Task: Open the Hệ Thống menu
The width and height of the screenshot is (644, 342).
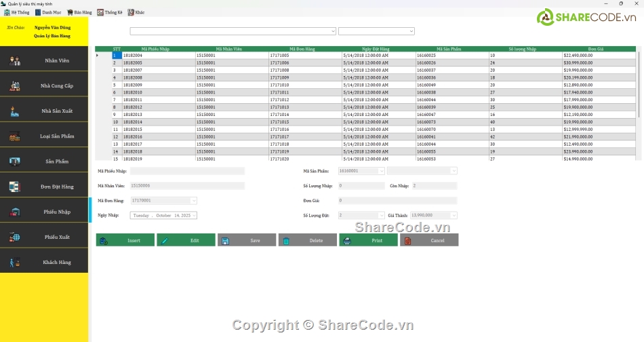Action: pos(16,12)
